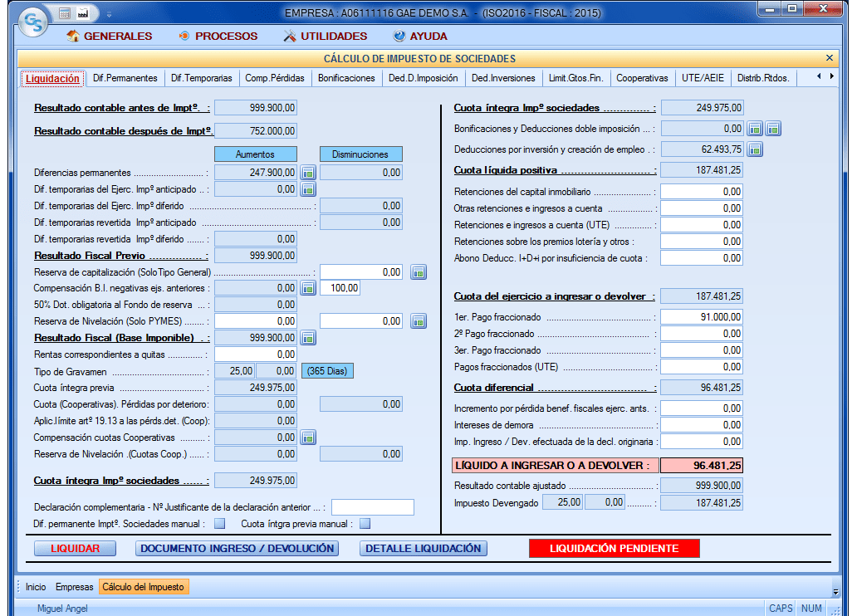This screenshot has height=616, width=857.
Task: Tick Cuota íntegra previa manual checkbox
Action: 365,524
